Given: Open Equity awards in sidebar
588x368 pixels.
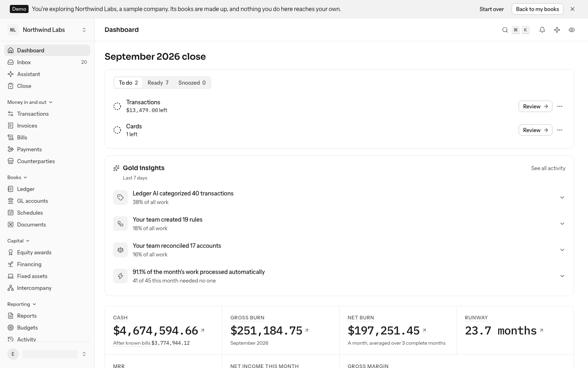Looking at the screenshot, I should (47, 252).
